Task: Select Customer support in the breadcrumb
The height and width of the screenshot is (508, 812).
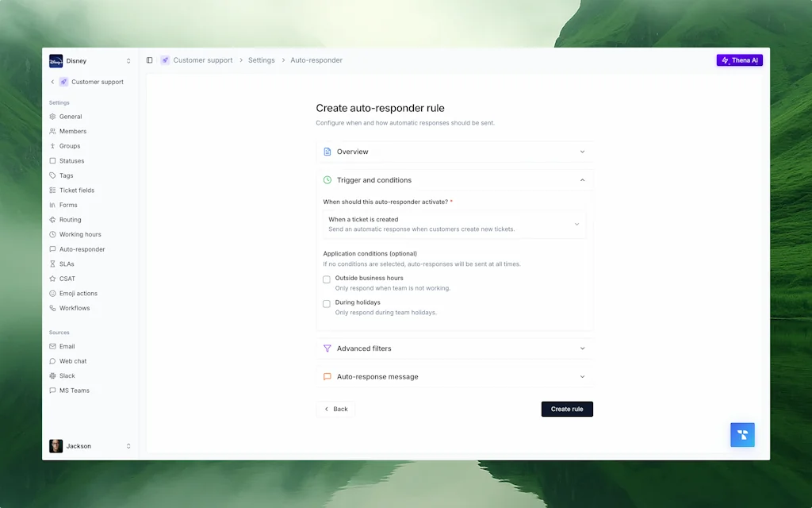Action: (x=201, y=60)
